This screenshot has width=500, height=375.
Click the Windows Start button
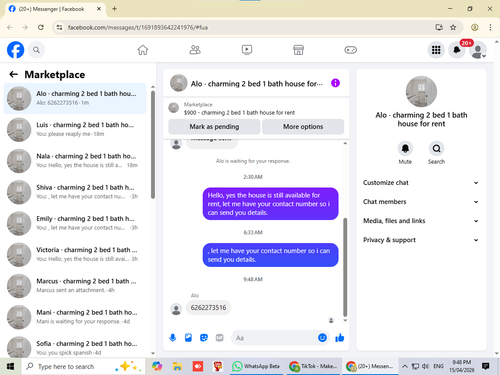(10, 367)
